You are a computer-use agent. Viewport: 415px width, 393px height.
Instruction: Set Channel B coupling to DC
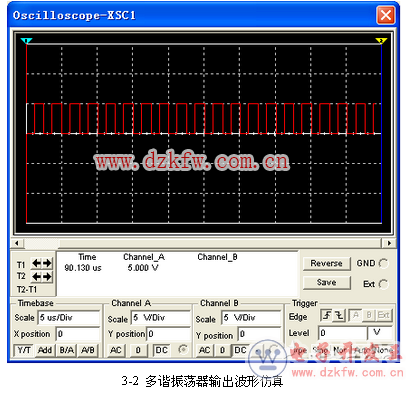[x=240, y=350]
